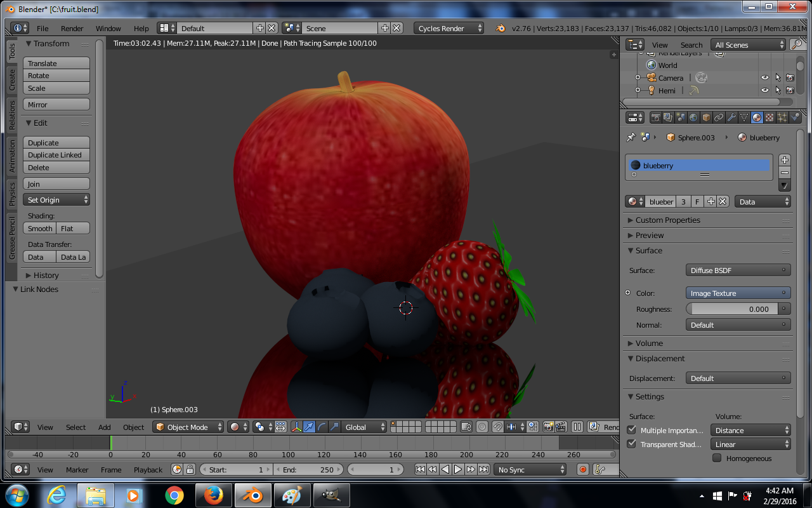Click the Mirror button
The width and height of the screenshot is (812, 508).
tap(56, 104)
